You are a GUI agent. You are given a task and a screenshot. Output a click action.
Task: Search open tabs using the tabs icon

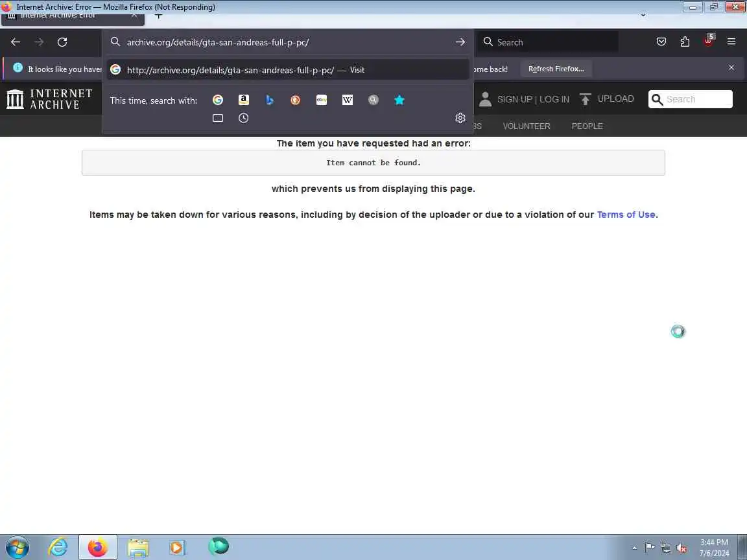[x=218, y=118]
